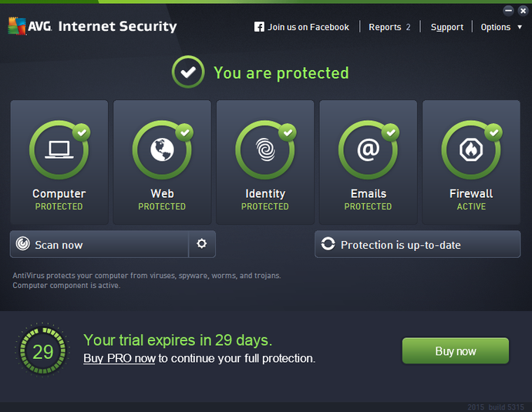This screenshot has height=412, width=532.
Task: Follow the 'Buy PRO now' link
Action: [x=120, y=358]
